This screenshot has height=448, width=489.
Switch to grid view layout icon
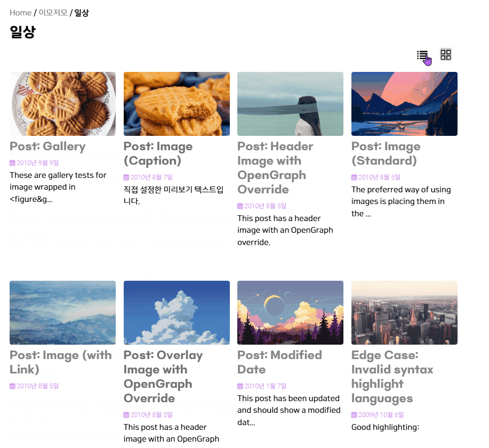point(446,54)
